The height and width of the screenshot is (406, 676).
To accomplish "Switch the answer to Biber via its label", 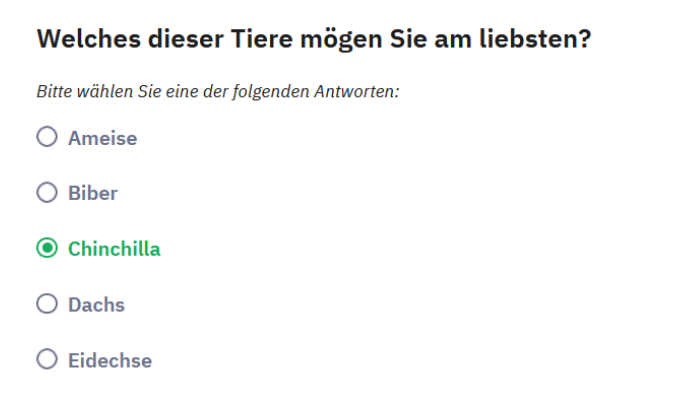I will pyautogui.click(x=93, y=194).
